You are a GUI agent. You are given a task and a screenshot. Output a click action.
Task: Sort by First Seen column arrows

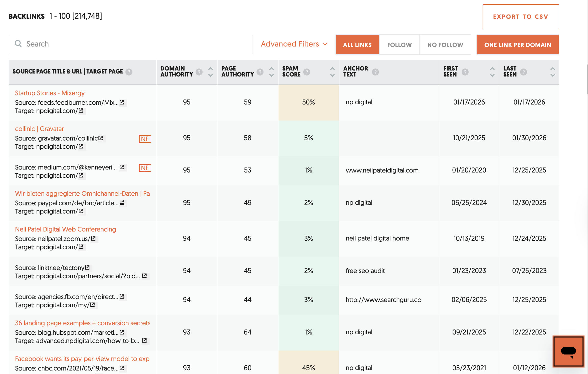492,72
